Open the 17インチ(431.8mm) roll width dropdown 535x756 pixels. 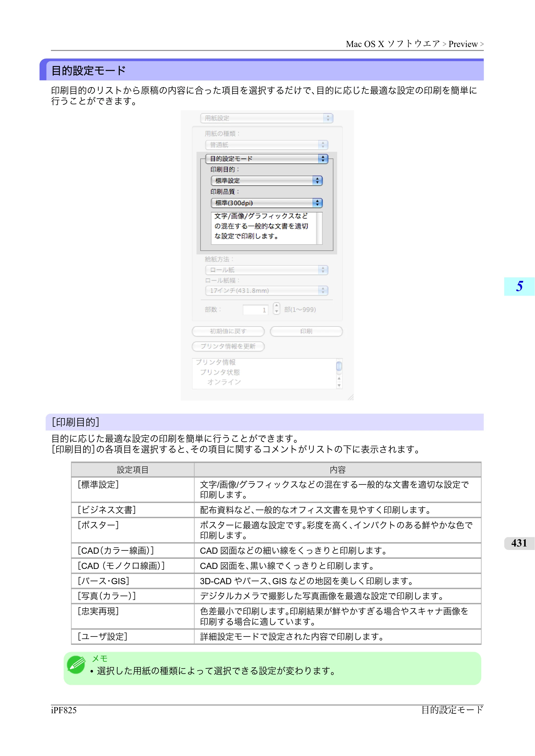pyautogui.click(x=267, y=290)
